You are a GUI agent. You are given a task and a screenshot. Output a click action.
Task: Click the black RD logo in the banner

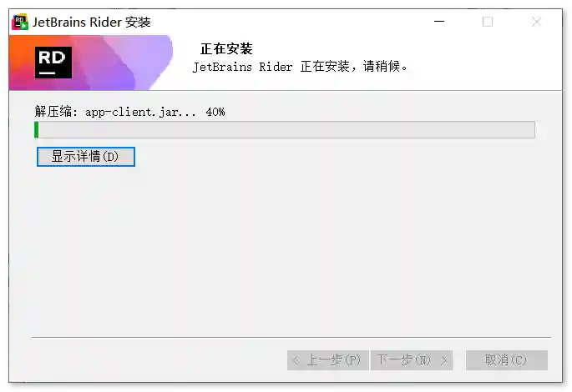click(53, 63)
